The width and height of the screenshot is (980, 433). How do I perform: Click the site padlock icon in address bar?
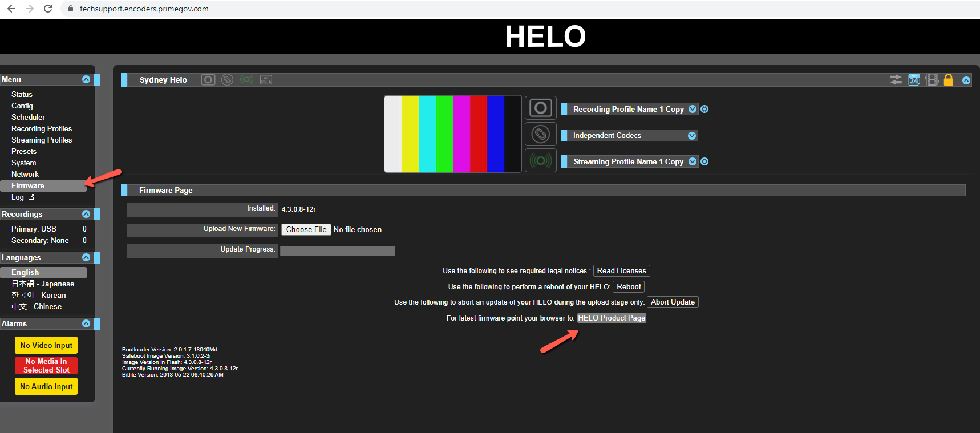click(x=70, y=9)
